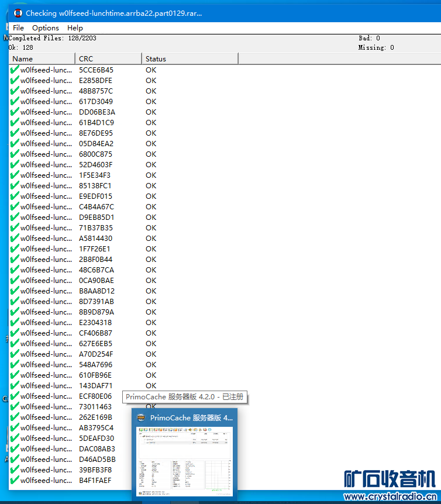The width and height of the screenshot is (441, 504).
Task: Select CRC value D46AD5BB
Action: [x=98, y=460]
